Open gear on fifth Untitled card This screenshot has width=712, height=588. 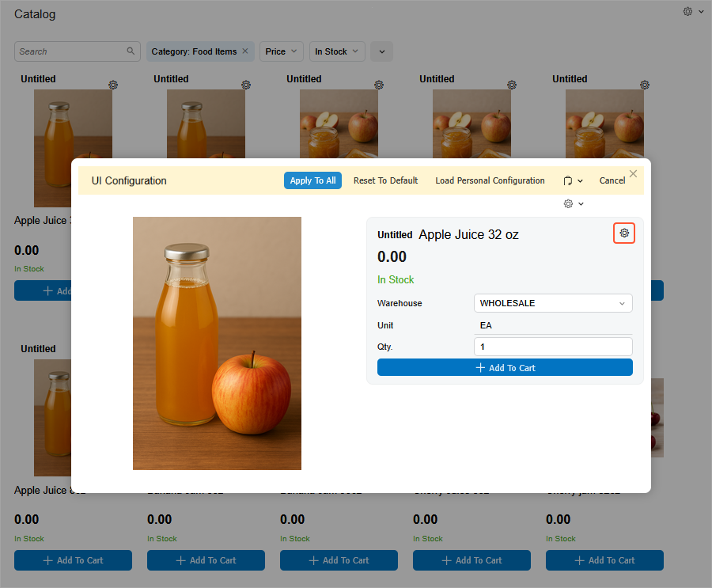click(x=645, y=85)
